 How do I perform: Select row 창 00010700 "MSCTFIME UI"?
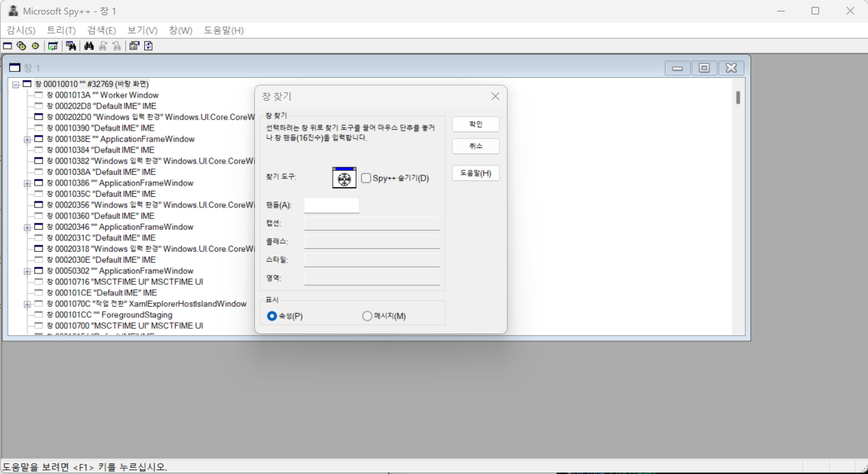[124, 326]
